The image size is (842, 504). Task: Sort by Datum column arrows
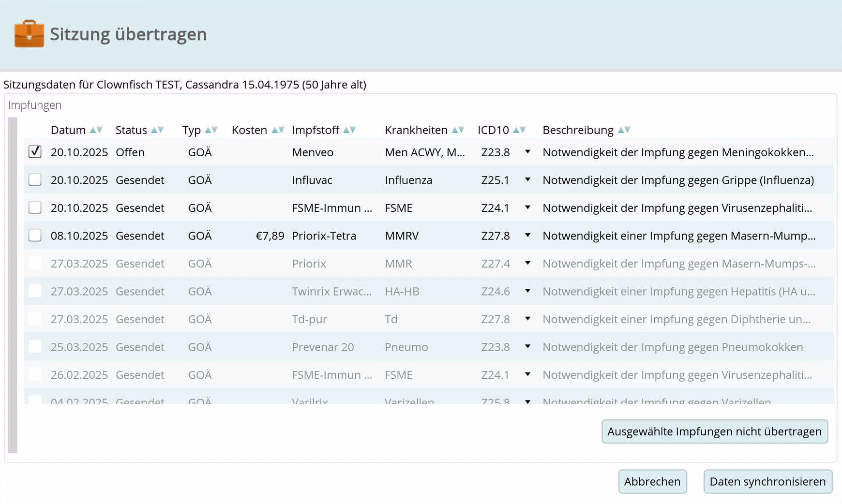click(x=96, y=130)
